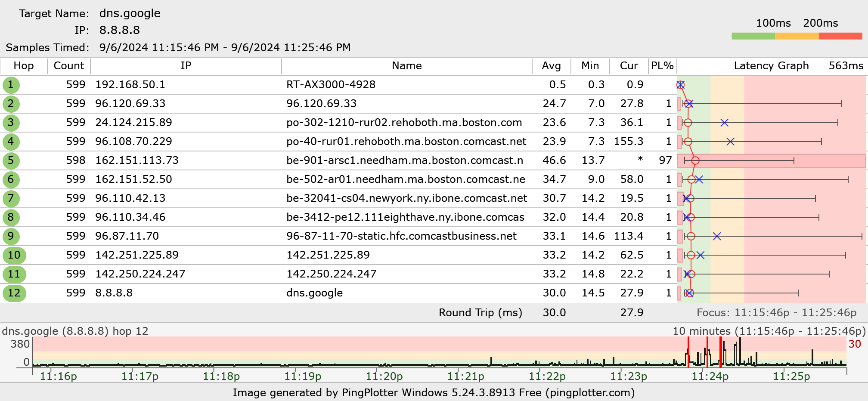Click the Round Trip (ms) label

[480, 313]
